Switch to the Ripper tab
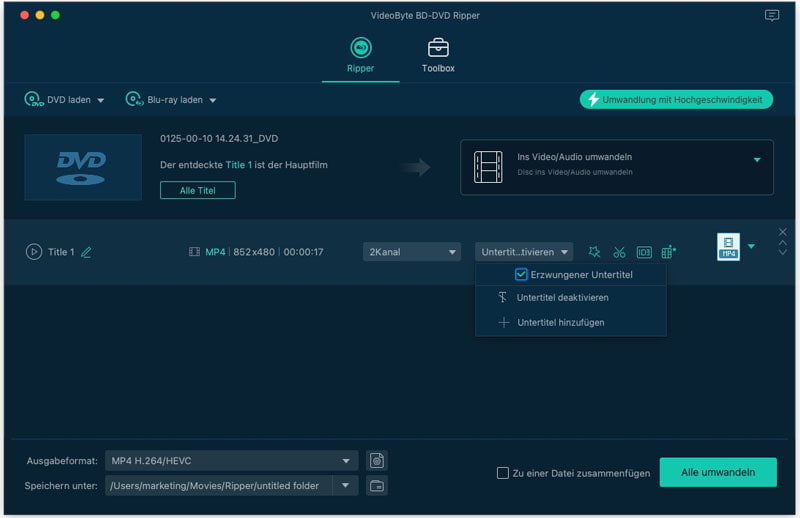 [x=361, y=55]
